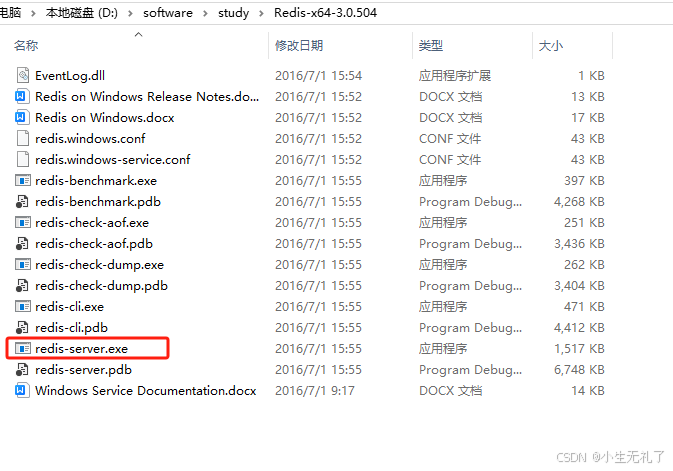
Task: Click the redis-server.exe application icon
Action: (x=23, y=349)
